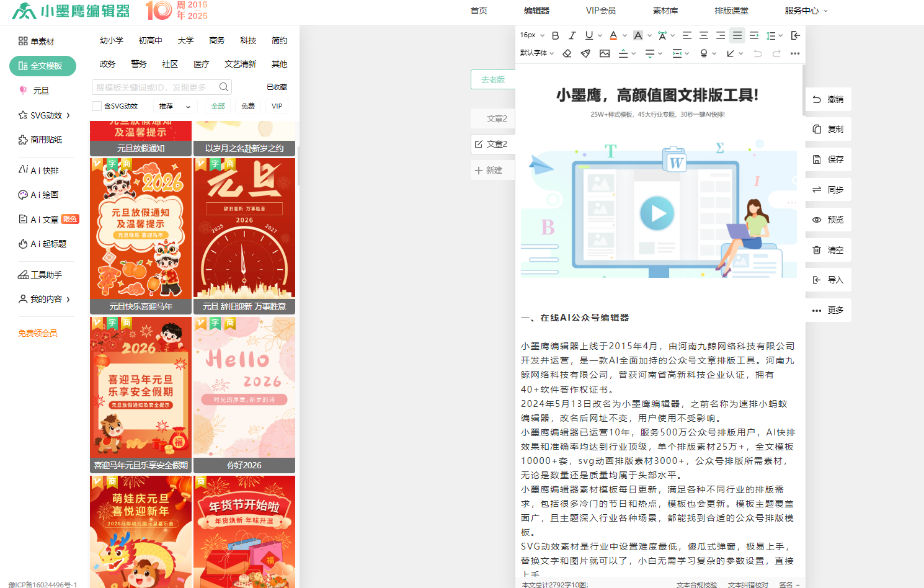This screenshot has height=588, width=924.
Task: Click the lightbulb icon in toolbar
Action: 704,53
